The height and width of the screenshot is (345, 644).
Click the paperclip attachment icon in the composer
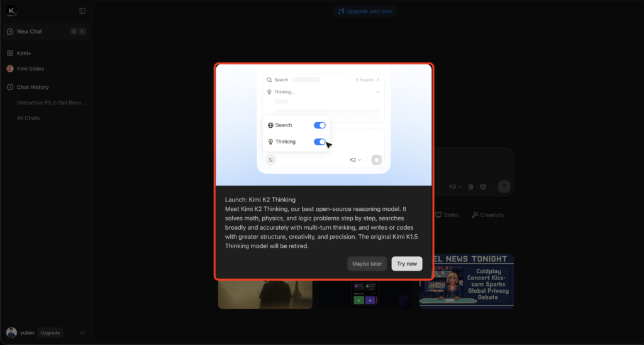point(470,186)
